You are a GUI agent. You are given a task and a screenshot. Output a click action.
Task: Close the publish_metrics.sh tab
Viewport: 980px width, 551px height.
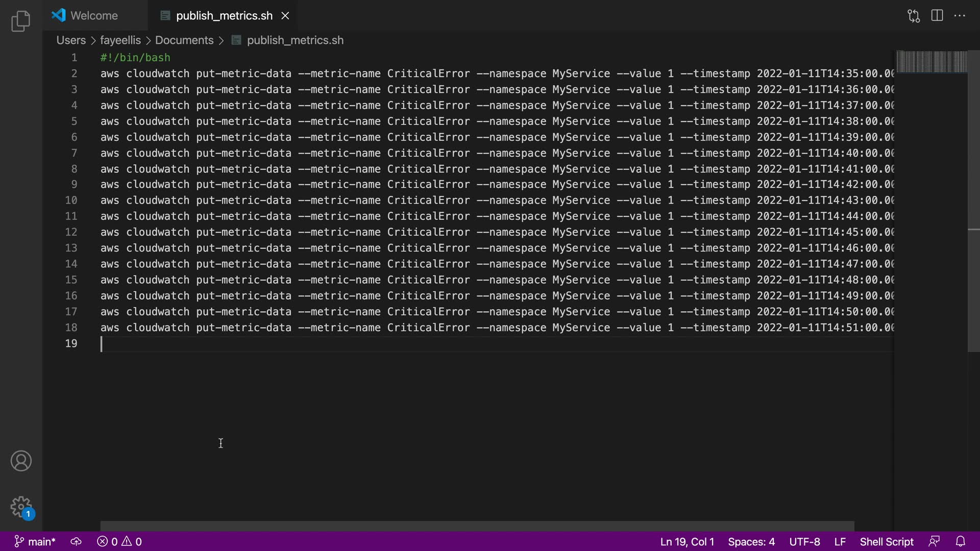tap(285, 16)
